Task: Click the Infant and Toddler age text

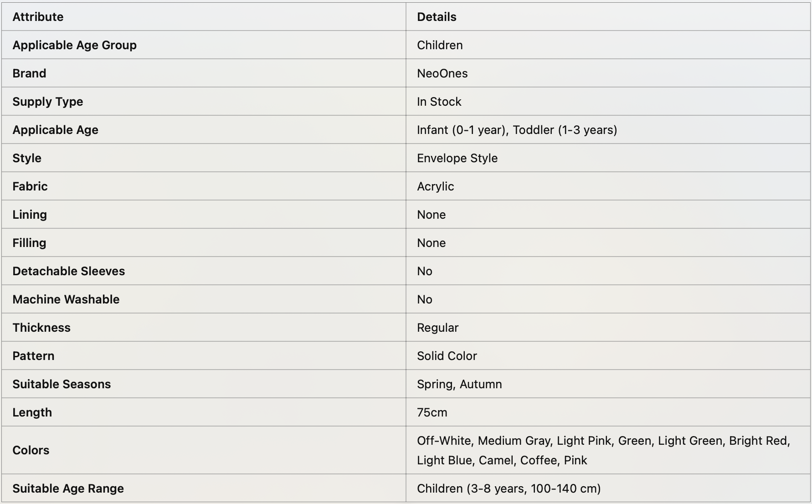Action: tap(517, 130)
